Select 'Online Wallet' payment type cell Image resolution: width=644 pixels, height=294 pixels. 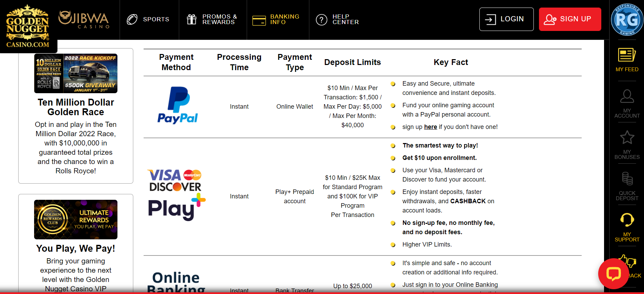[295, 107]
